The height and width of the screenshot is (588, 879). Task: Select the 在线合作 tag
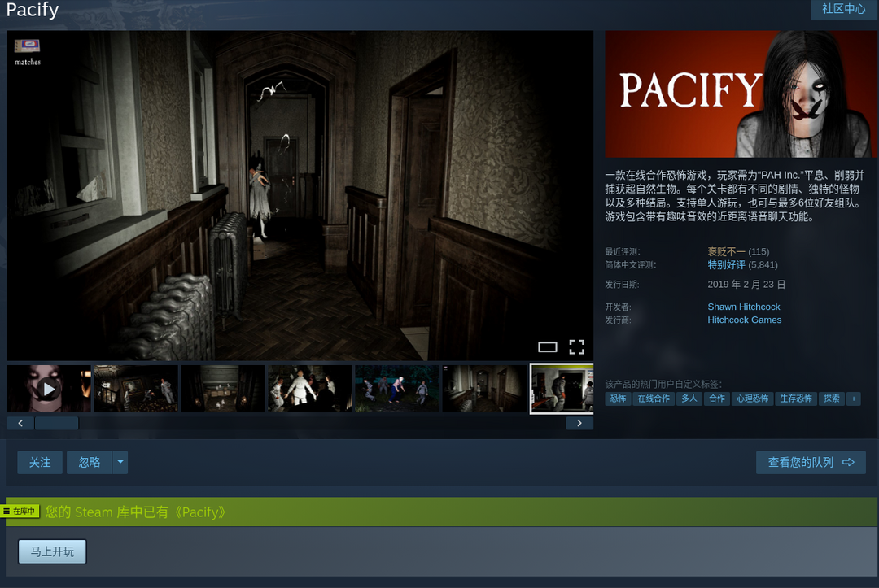click(654, 399)
